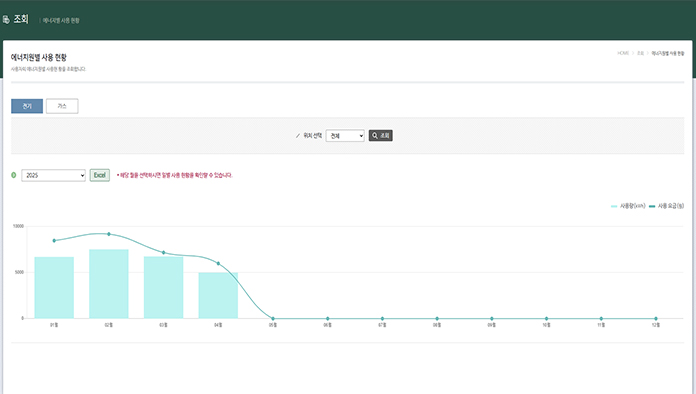
Task: Switch to the 가스 (gas) tab
Action: tap(62, 106)
